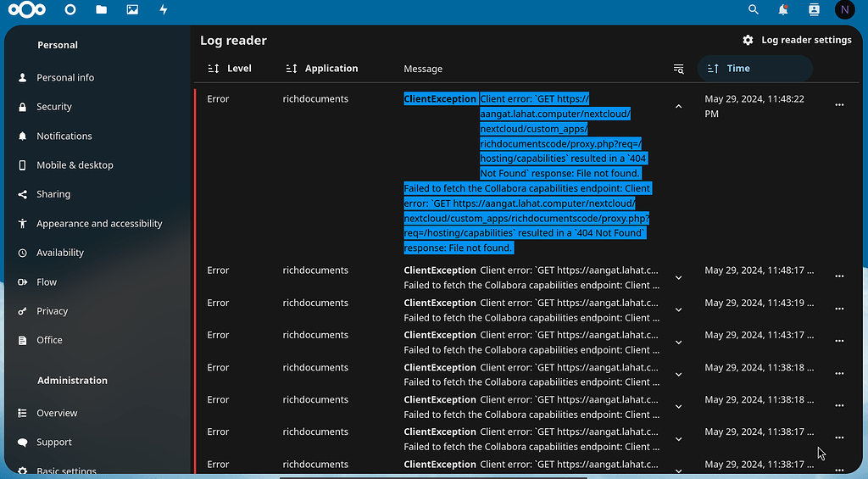The image size is (868, 479).
Task: Open Personal info settings
Action: tap(65, 77)
